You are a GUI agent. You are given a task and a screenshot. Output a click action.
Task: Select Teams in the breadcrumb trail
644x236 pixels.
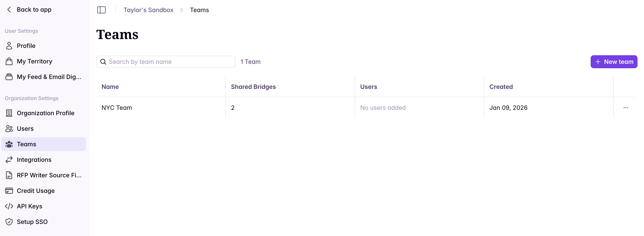(x=200, y=10)
